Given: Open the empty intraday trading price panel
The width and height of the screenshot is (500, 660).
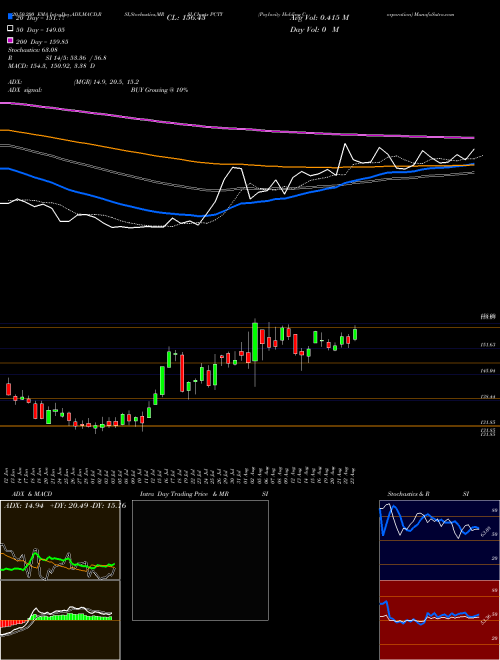Looking at the screenshot, I should (x=200, y=560).
